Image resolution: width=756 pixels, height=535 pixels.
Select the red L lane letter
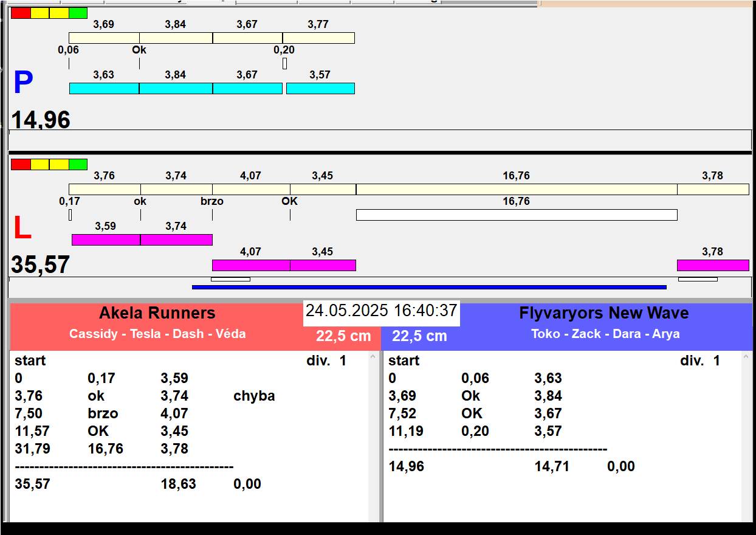click(x=22, y=229)
